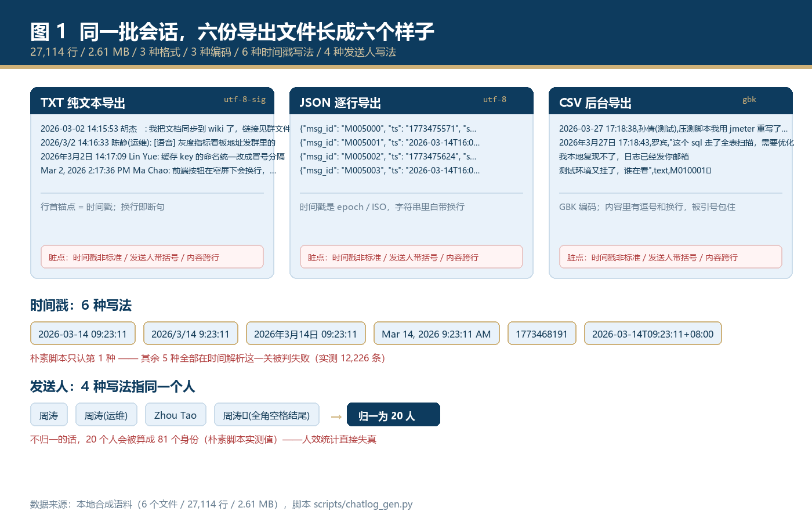Select the "TXT 纯文本导出" card header
This screenshot has width=812, height=522.
pos(152,101)
